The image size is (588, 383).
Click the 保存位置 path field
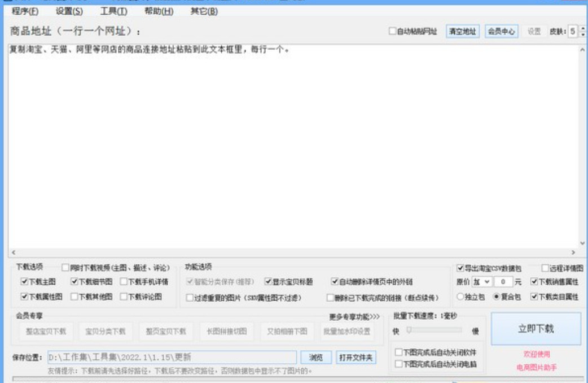tap(172, 357)
